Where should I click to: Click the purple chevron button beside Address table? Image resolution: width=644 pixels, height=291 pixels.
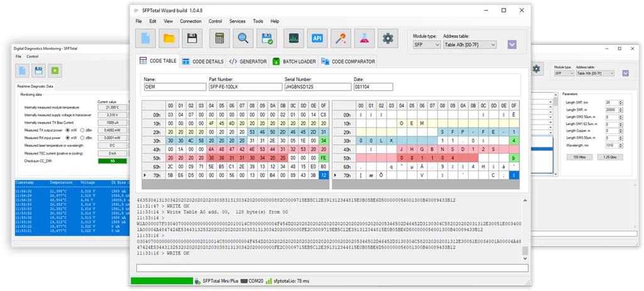coord(512,45)
